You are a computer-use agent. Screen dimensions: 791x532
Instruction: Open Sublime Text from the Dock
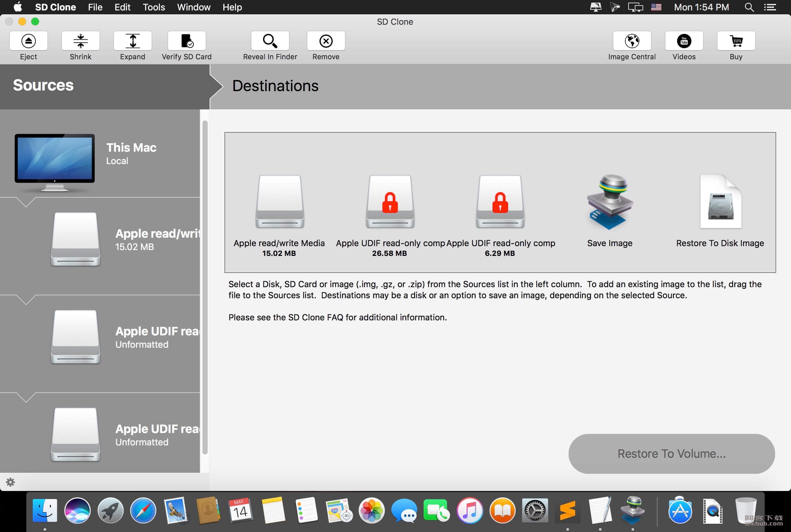[x=567, y=510]
